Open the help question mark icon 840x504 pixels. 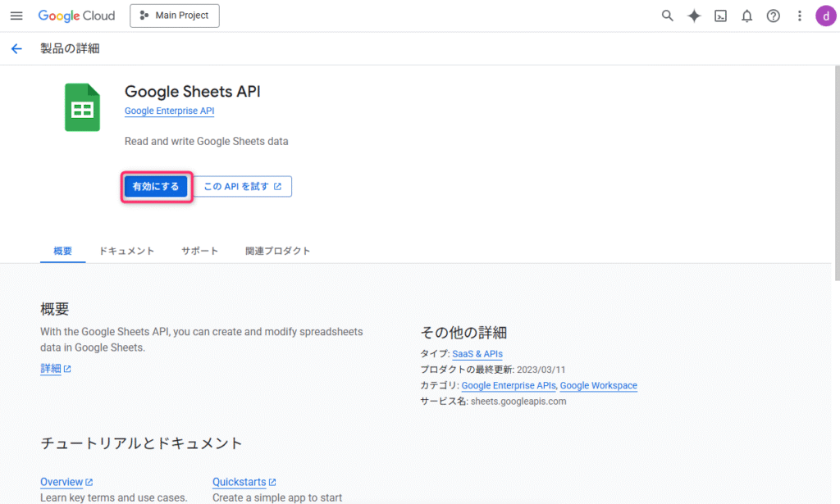773,16
